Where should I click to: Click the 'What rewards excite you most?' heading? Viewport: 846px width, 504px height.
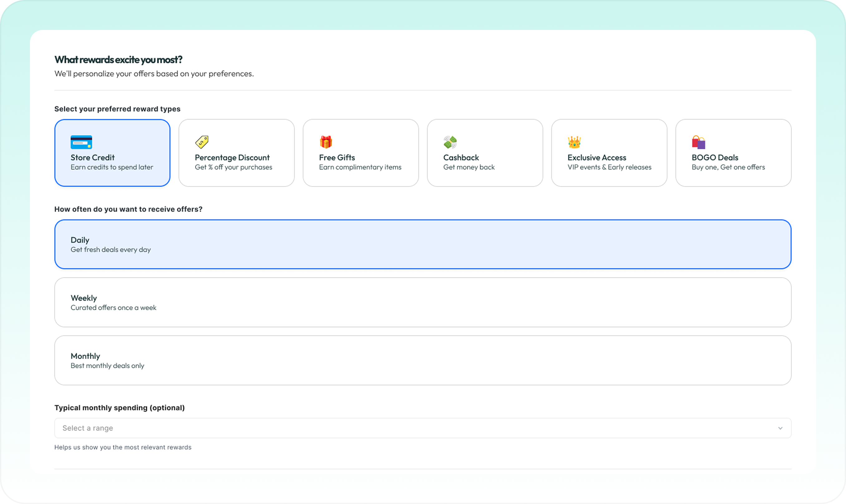[x=118, y=60]
